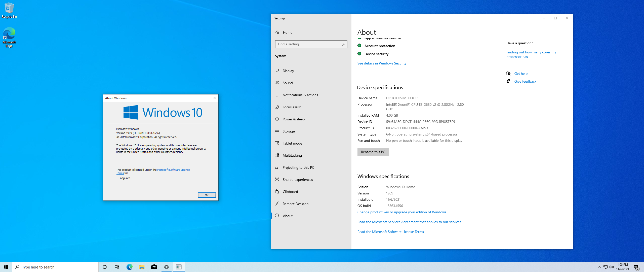Open Projecting to this PC
Image resolution: width=644 pixels, height=272 pixels.
pyautogui.click(x=311, y=167)
